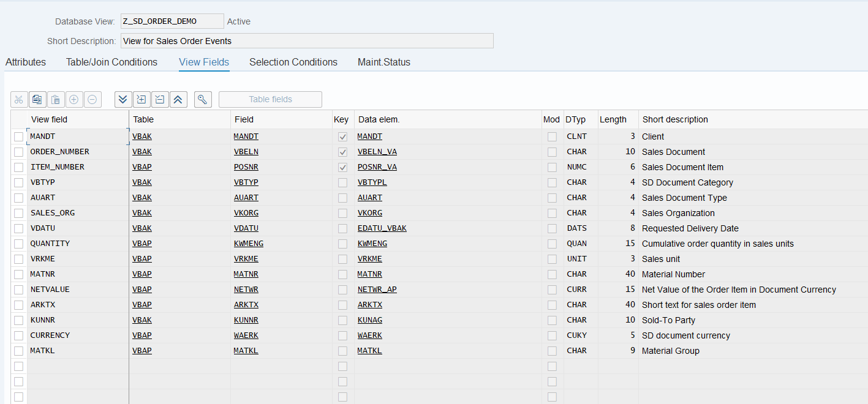The width and height of the screenshot is (868, 404).
Task: Open the POSNR field link
Action: (x=246, y=167)
